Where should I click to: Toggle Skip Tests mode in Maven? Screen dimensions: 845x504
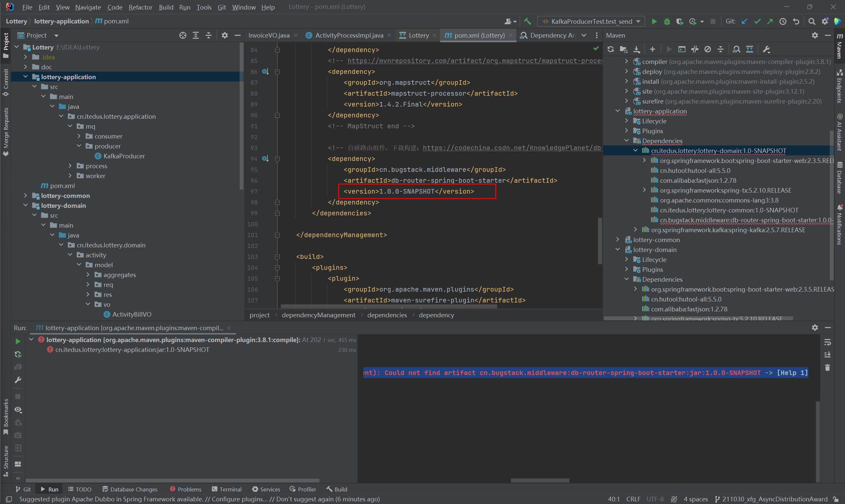[x=708, y=49]
